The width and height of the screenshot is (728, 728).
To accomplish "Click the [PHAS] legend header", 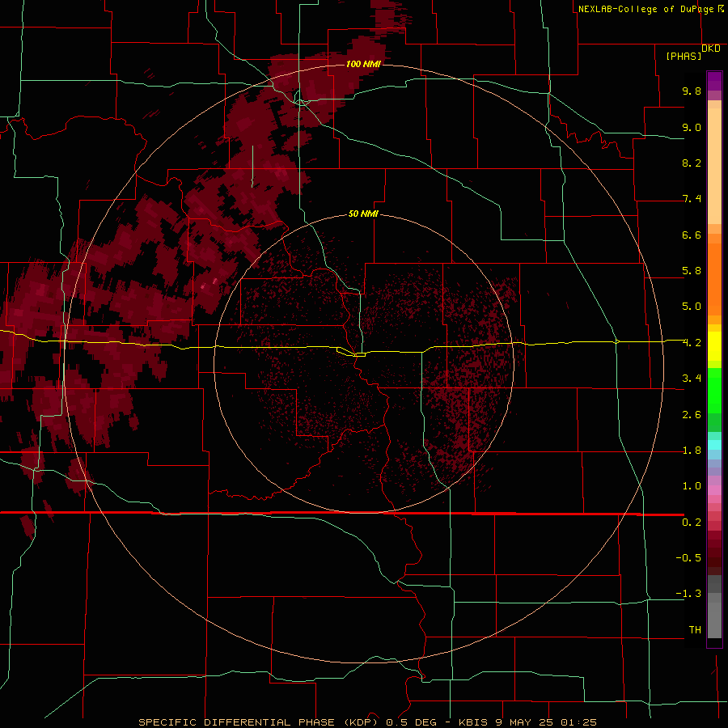I will tap(684, 56).
